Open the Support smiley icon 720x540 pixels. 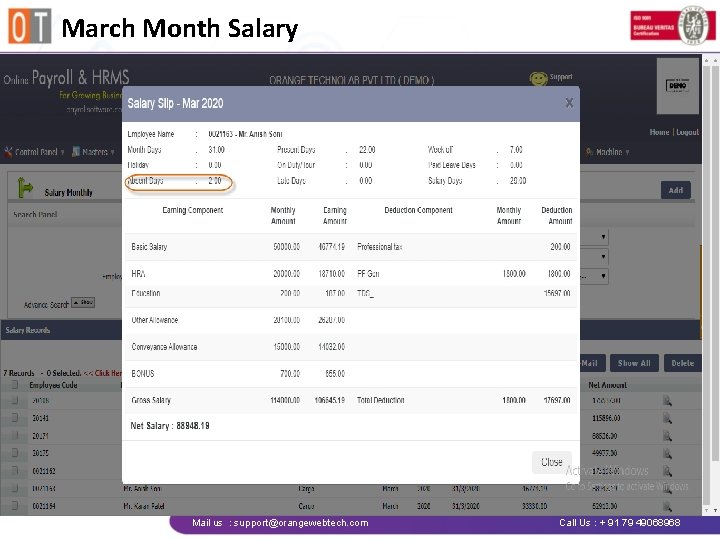(538, 79)
